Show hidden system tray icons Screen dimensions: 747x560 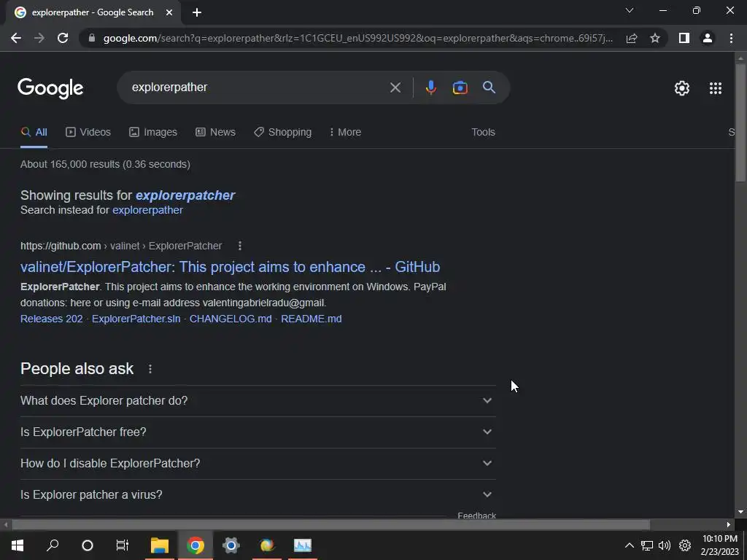(630, 545)
